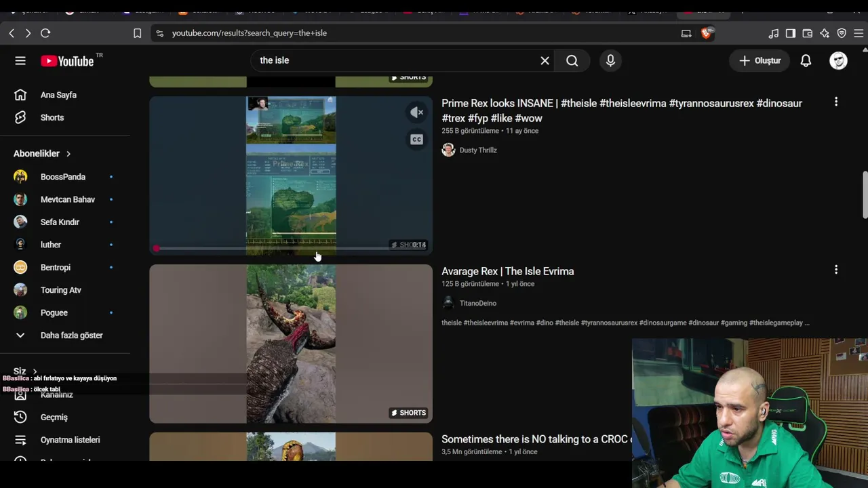Open the Brave playlist music-note icon
This screenshot has width=868, height=488.
[774, 33]
